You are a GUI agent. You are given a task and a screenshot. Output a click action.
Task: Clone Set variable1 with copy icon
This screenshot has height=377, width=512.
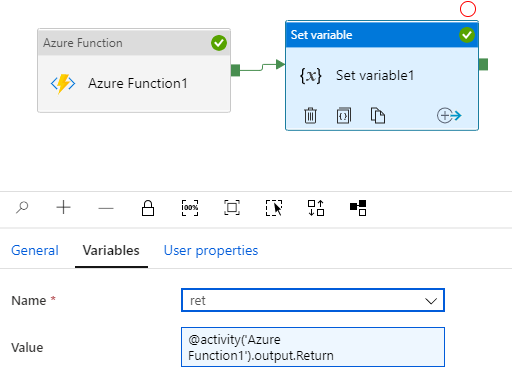378,115
